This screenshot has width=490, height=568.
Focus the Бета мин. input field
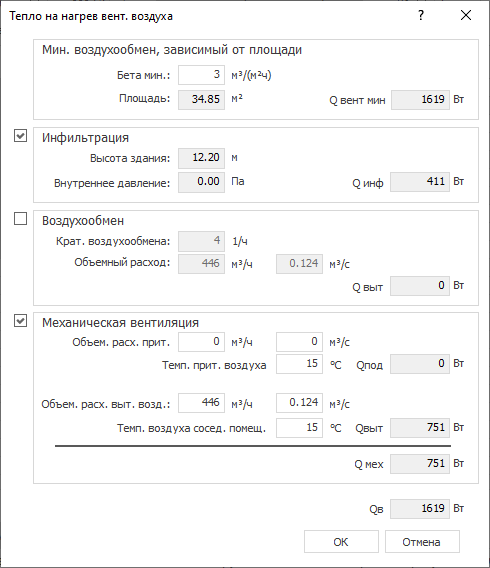click(201, 75)
